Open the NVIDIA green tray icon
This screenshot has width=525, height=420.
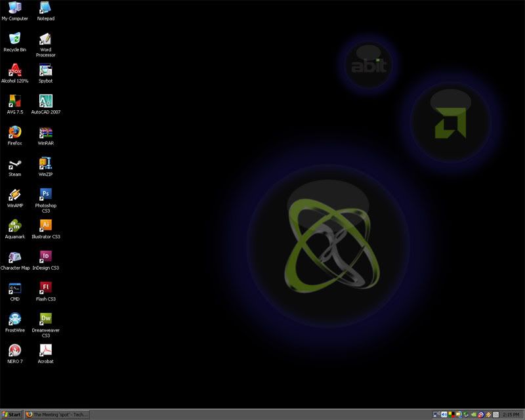tap(474, 415)
